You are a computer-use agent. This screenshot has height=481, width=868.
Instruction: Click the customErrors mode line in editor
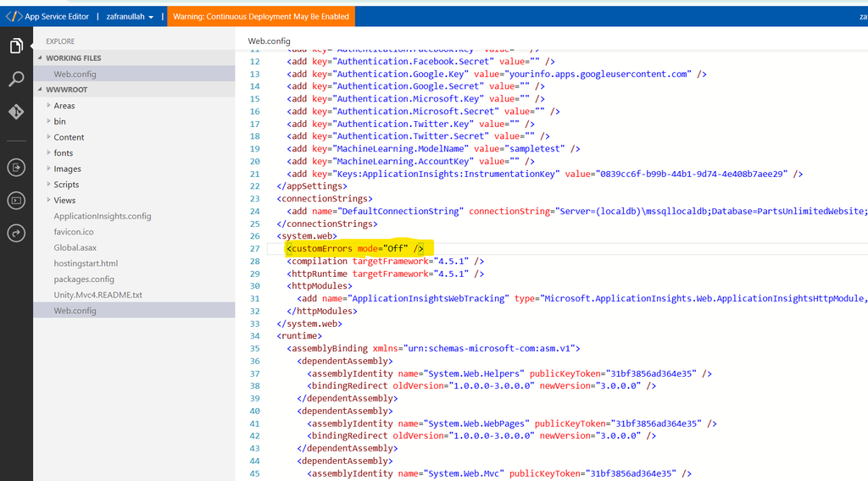(x=355, y=249)
